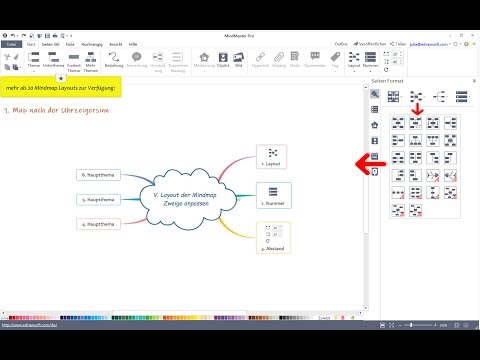Click Undo in the quick access toolbar
The width and height of the screenshot is (480, 360).
pos(13,35)
